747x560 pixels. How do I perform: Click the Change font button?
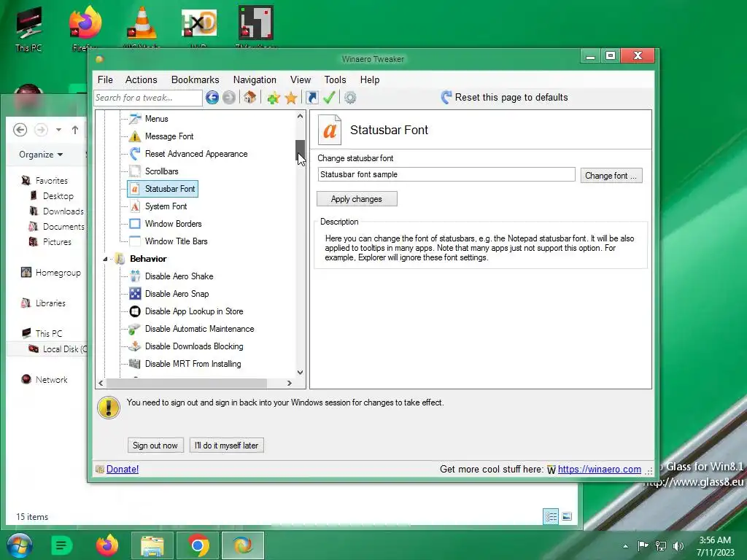click(x=611, y=176)
